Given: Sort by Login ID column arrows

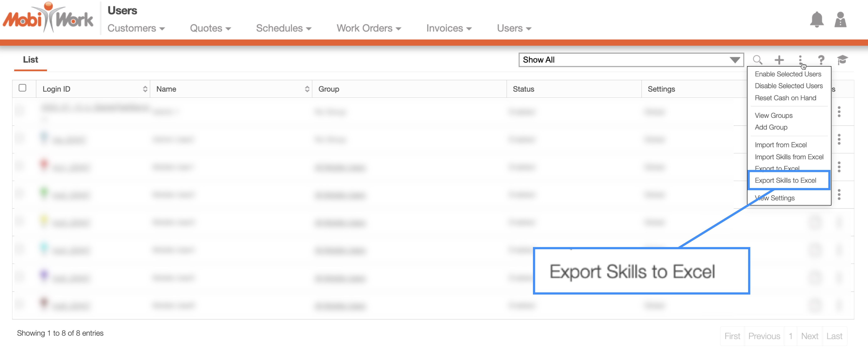Looking at the screenshot, I should pos(145,89).
